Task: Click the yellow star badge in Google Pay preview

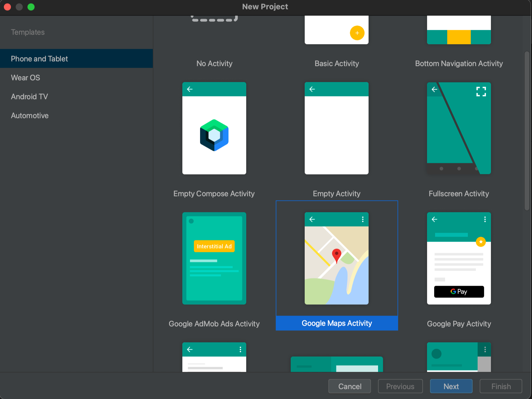Action: (x=481, y=242)
